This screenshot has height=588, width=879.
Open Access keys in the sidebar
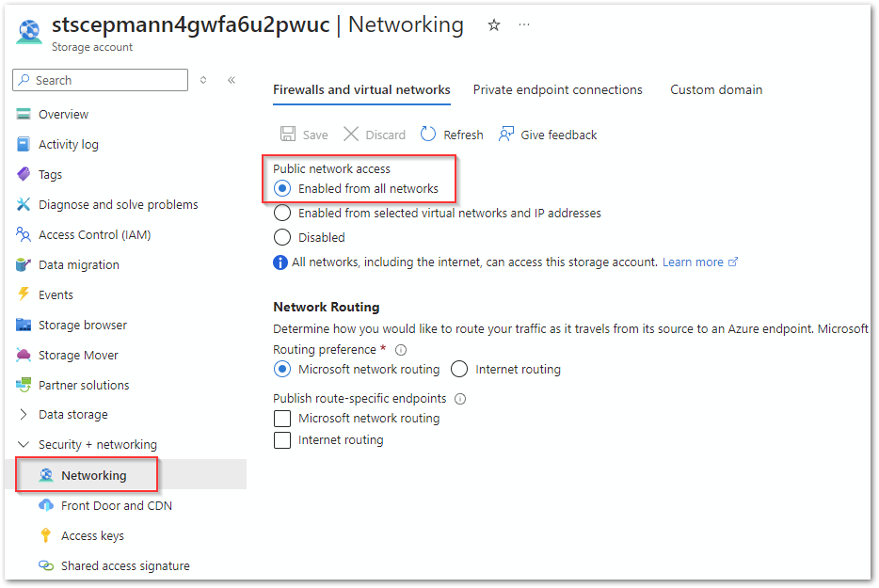pos(92,535)
